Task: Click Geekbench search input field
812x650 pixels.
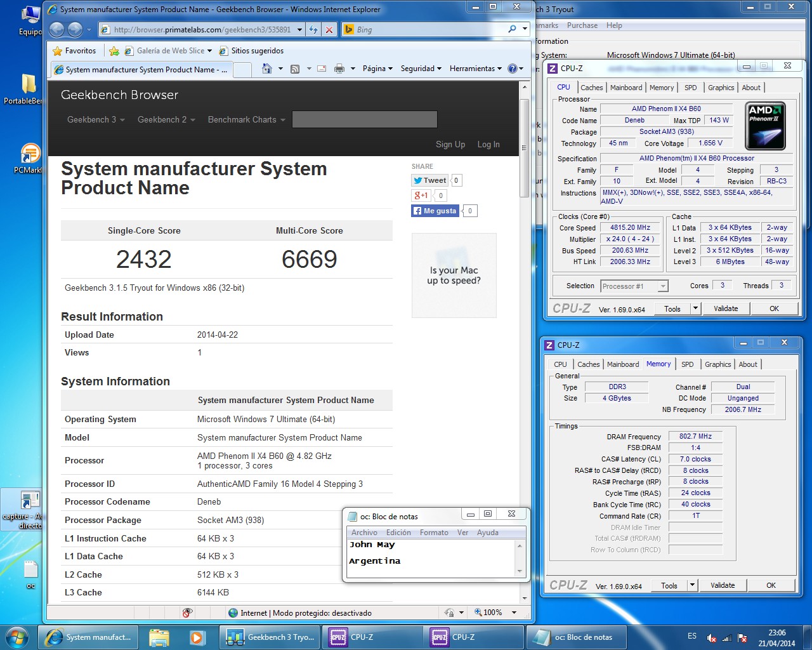Action: click(x=365, y=119)
